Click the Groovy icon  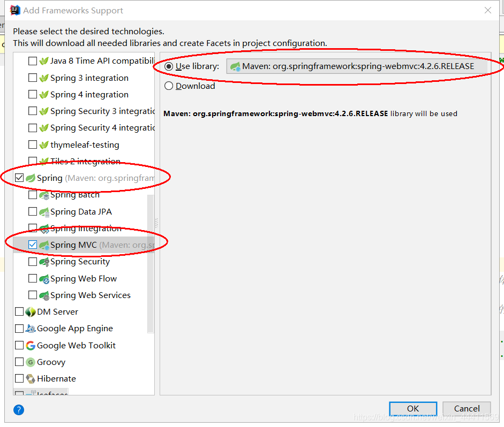30,362
